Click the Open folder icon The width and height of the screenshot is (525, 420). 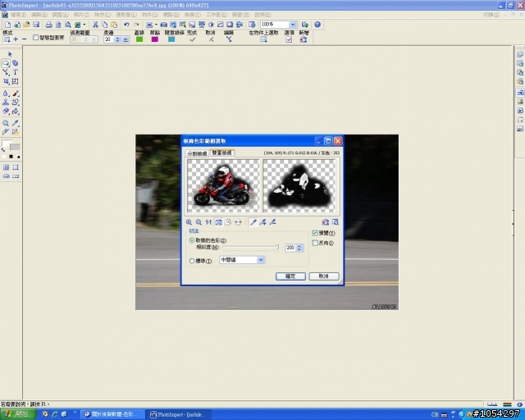tap(26, 25)
